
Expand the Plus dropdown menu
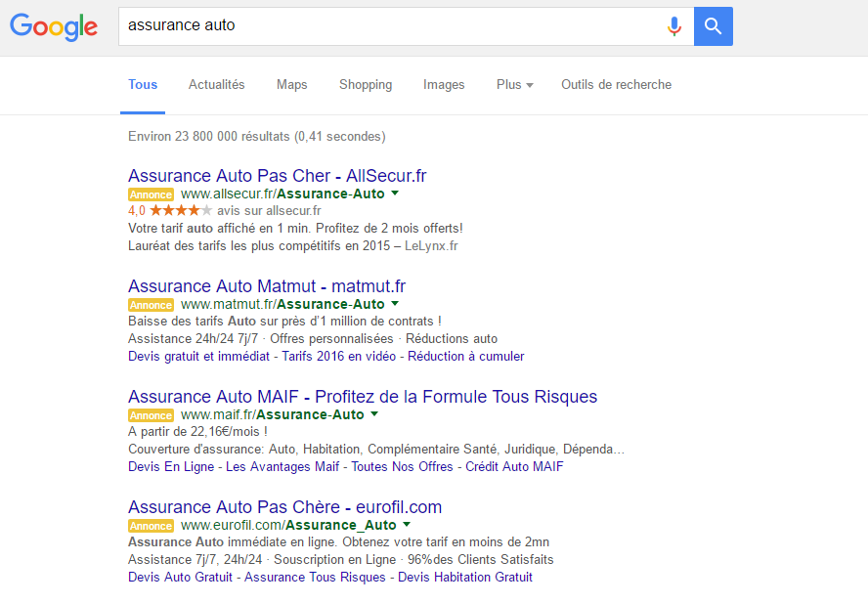[514, 85]
